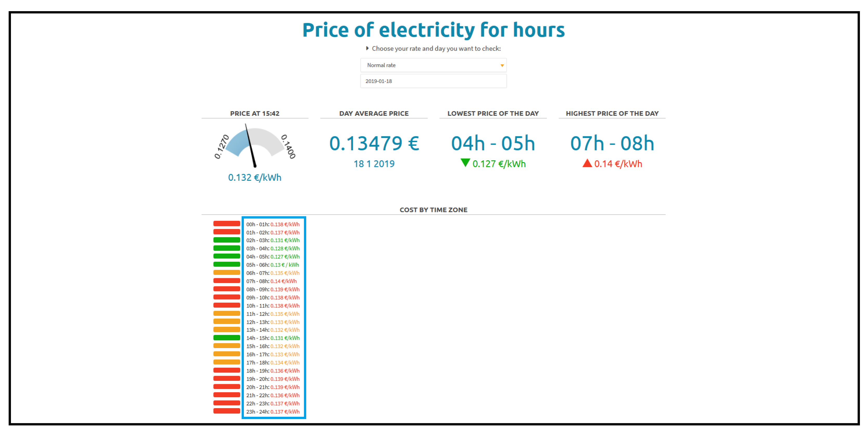Click the green bar for 14h - 15h
This screenshot has width=868, height=438.
(x=226, y=338)
